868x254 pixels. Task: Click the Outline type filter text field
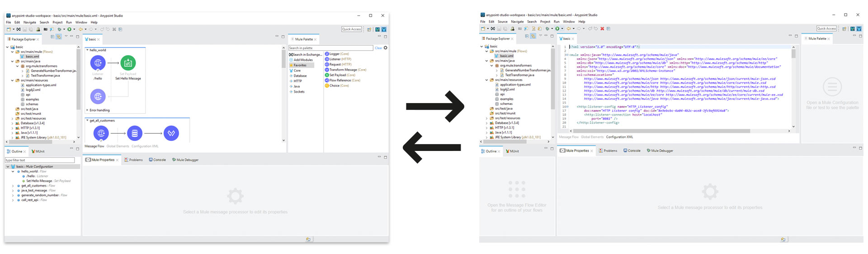pyautogui.click(x=40, y=160)
